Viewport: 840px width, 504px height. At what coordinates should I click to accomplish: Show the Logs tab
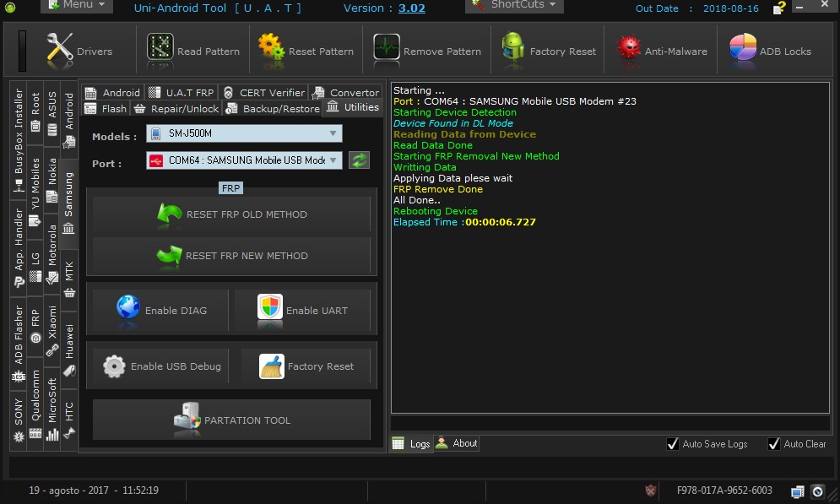click(x=411, y=443)
